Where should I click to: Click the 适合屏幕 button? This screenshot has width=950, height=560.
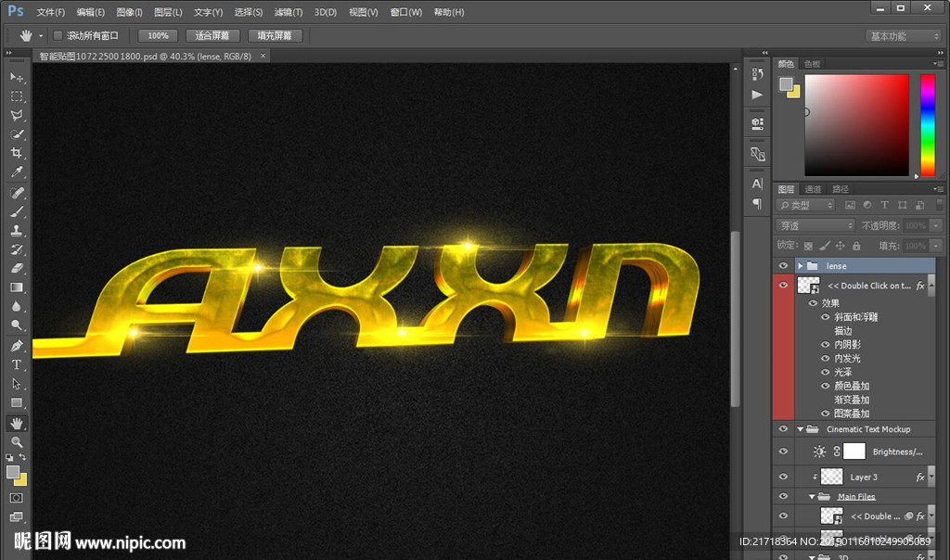coord(212,36)
